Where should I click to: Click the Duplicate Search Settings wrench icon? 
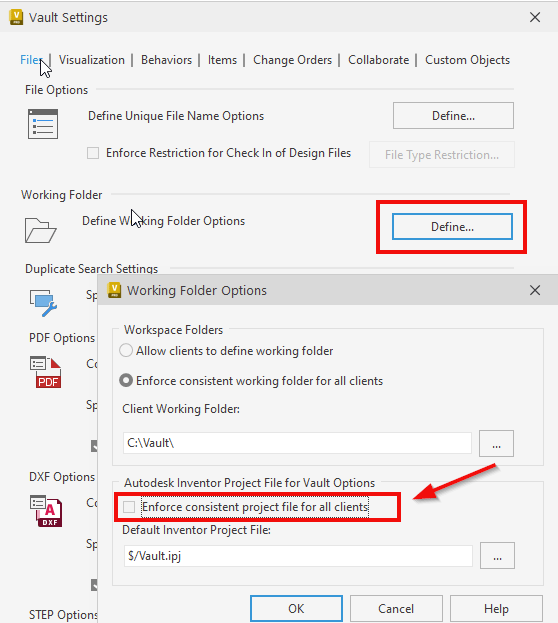coord(43,303)
